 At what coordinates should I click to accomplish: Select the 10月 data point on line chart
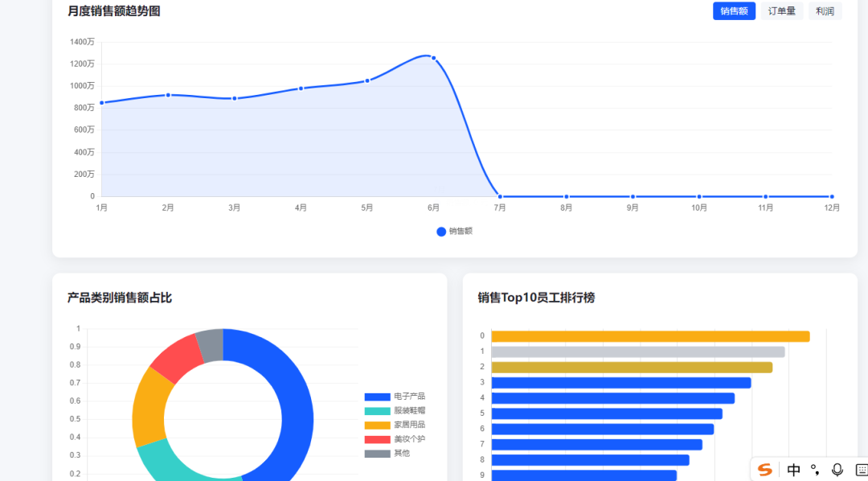[x=699, y=197]
